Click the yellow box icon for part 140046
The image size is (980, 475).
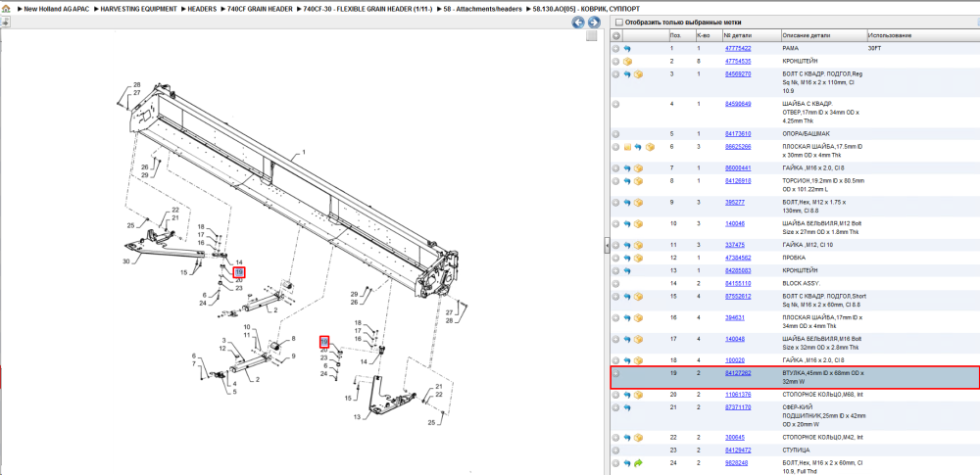click(x=638, y=223)
